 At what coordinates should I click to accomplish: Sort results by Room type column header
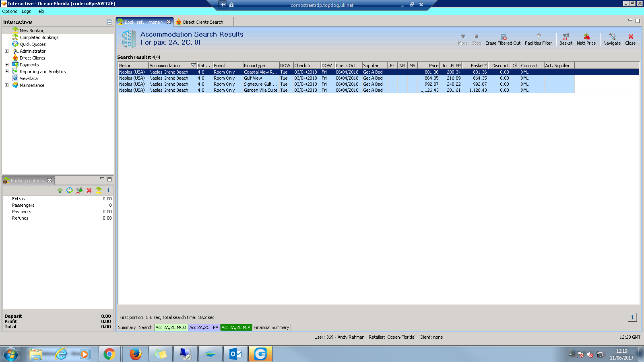tap(261, 66)
